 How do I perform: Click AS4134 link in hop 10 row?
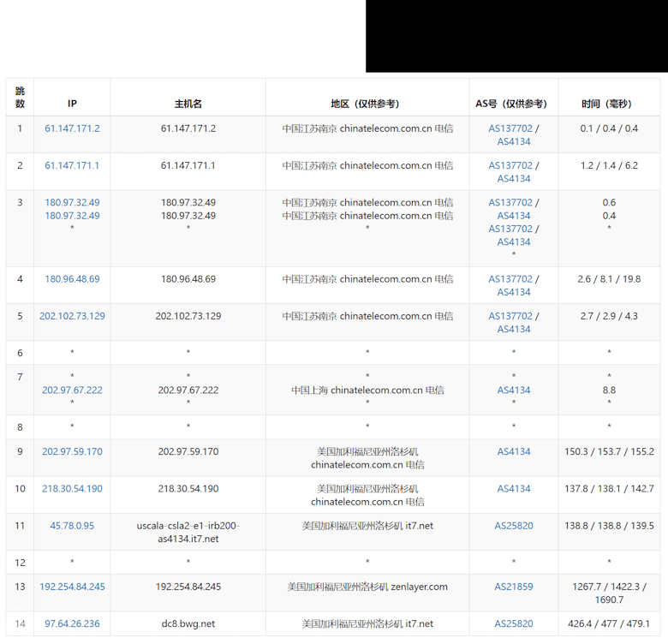coord(514,489)
